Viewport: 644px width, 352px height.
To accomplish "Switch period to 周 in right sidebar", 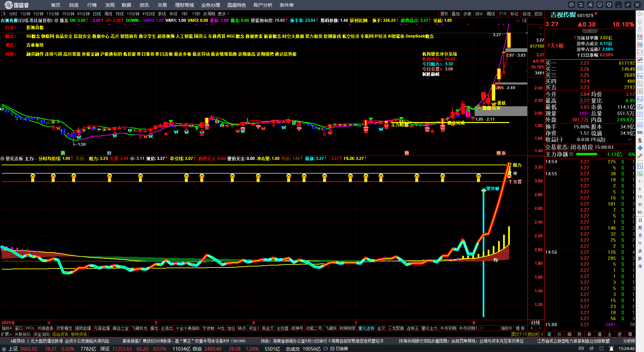I will coord(640,228).
